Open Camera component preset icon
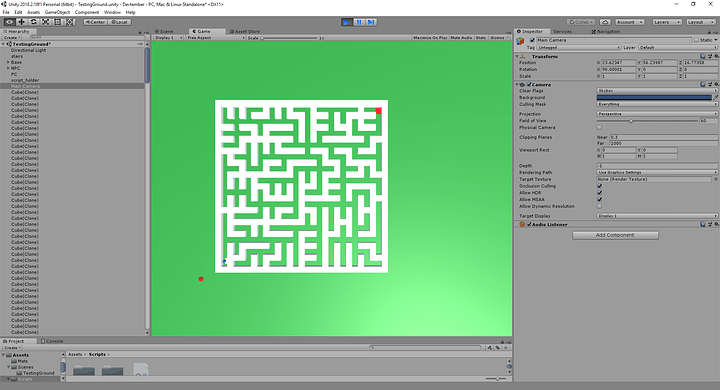The image size is (720, 390). pyautogui.click(x=710, y=84)
